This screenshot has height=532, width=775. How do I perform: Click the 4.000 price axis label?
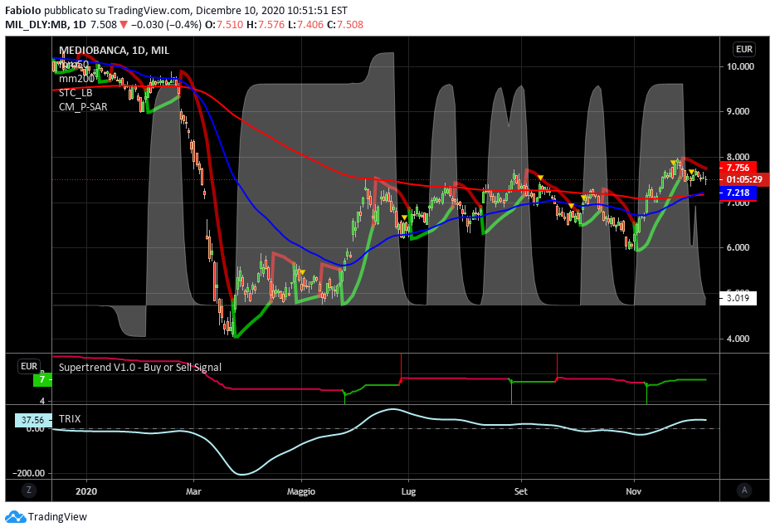coord(738,339)
